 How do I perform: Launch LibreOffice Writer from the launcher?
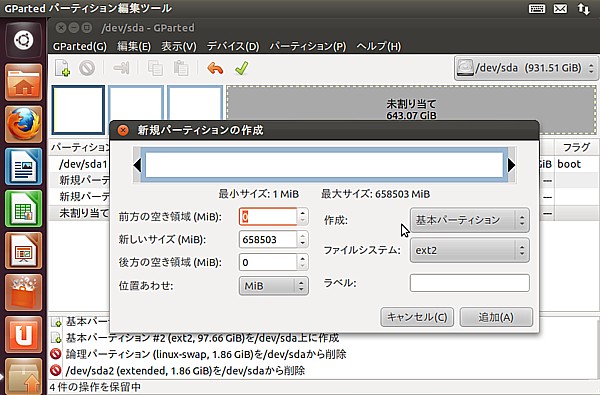click(24, 166)
